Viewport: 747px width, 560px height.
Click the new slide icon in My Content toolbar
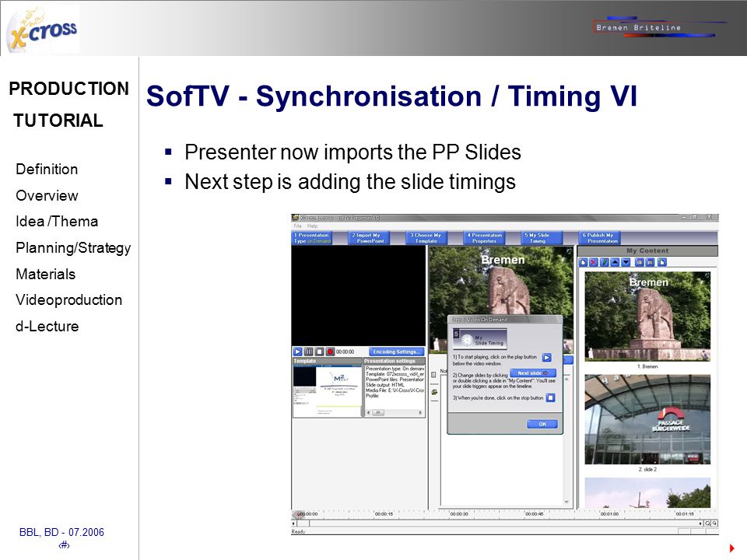[x=583, y=262]
